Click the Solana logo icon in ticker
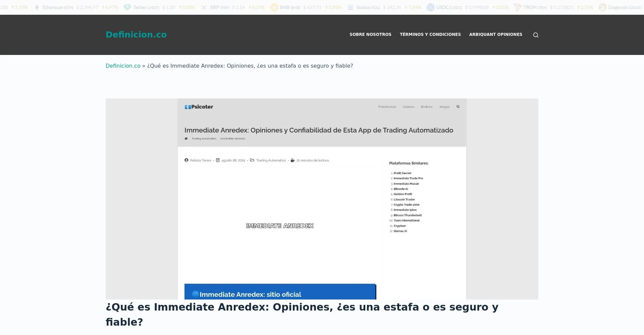644x335 pixels. (351, 7)
